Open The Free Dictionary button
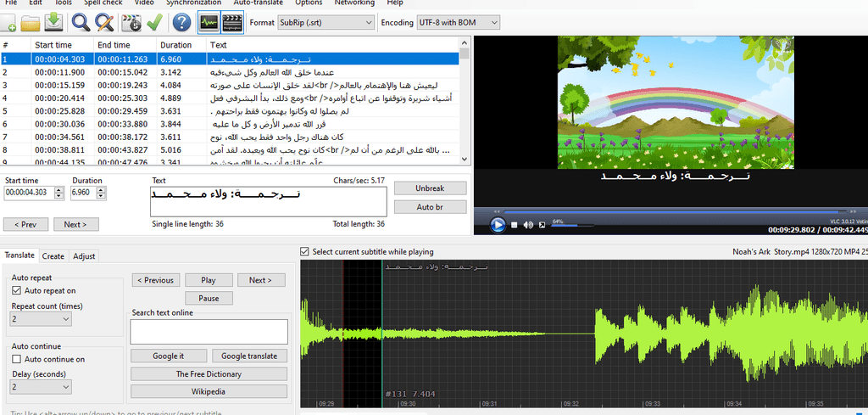The image size is (868, 415). 209,374
